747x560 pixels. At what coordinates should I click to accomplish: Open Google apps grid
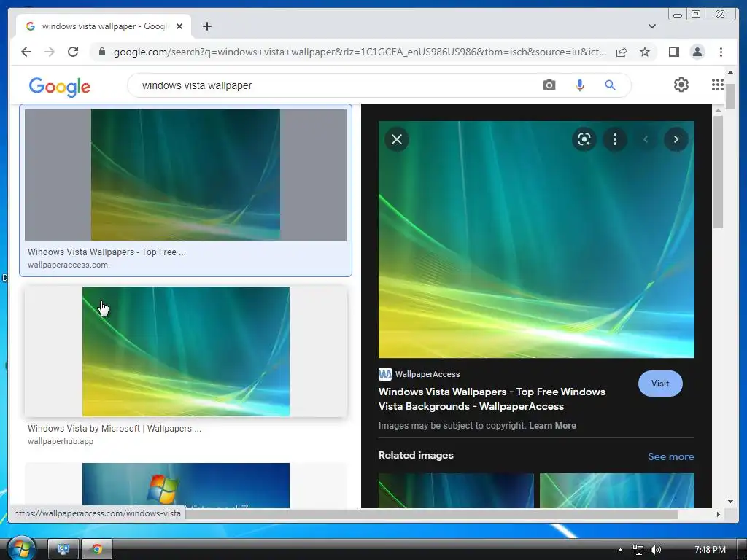pos(718,85)
